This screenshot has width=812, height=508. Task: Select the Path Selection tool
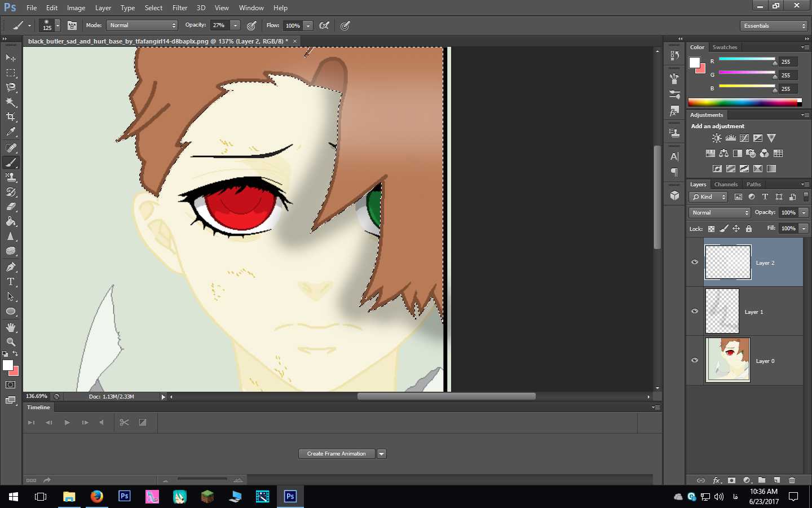coord(11,296)
